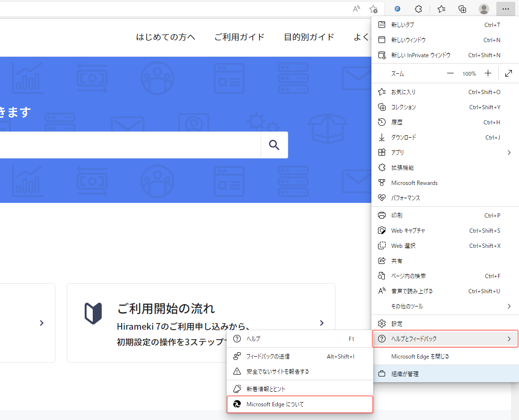Click chevron on ご利用開始の流れ card
The image size is (519, 420).
[322, 323]
